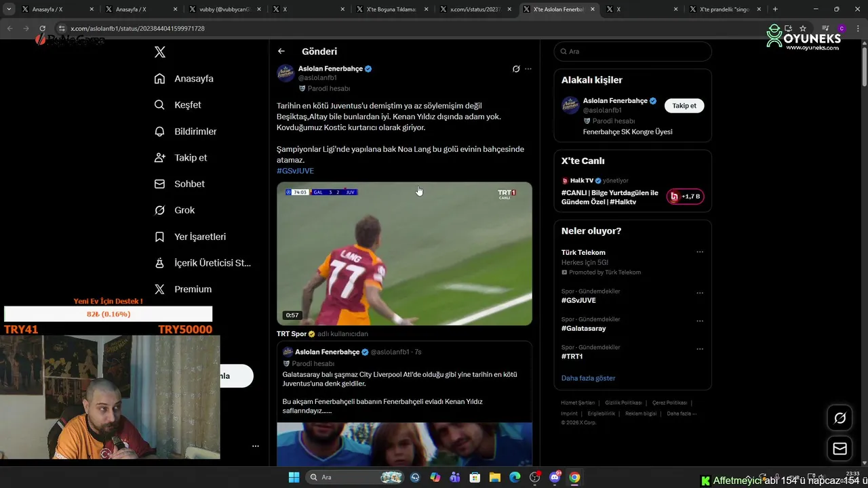Open Bildirimler notifications
Image resolution: width=868 pixels, height=488 pixels.
[x=185, y=131]
